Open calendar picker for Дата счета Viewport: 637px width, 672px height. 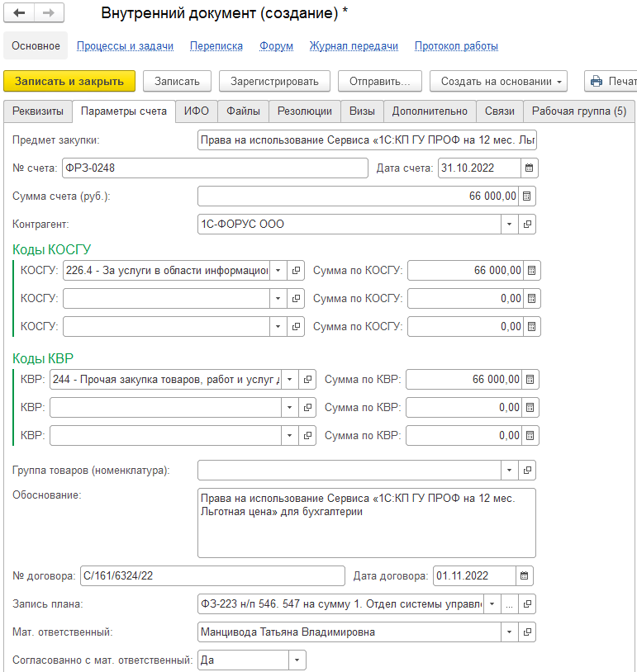click(x=529, y=168)
